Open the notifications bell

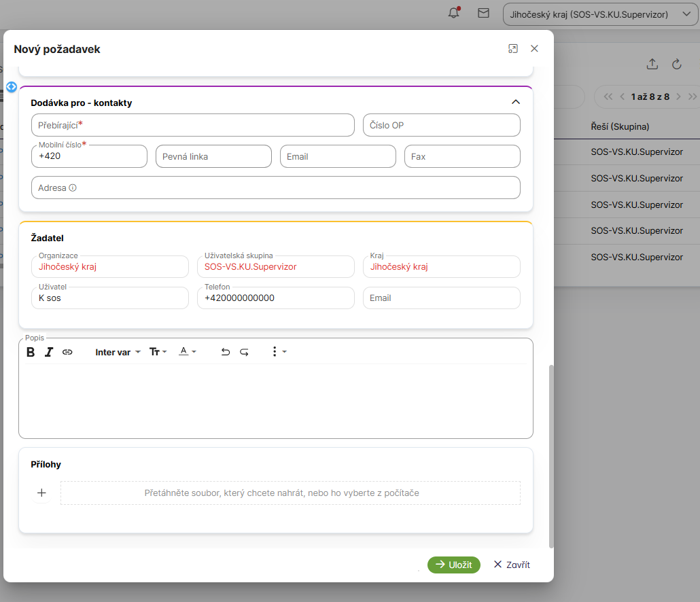454,13
